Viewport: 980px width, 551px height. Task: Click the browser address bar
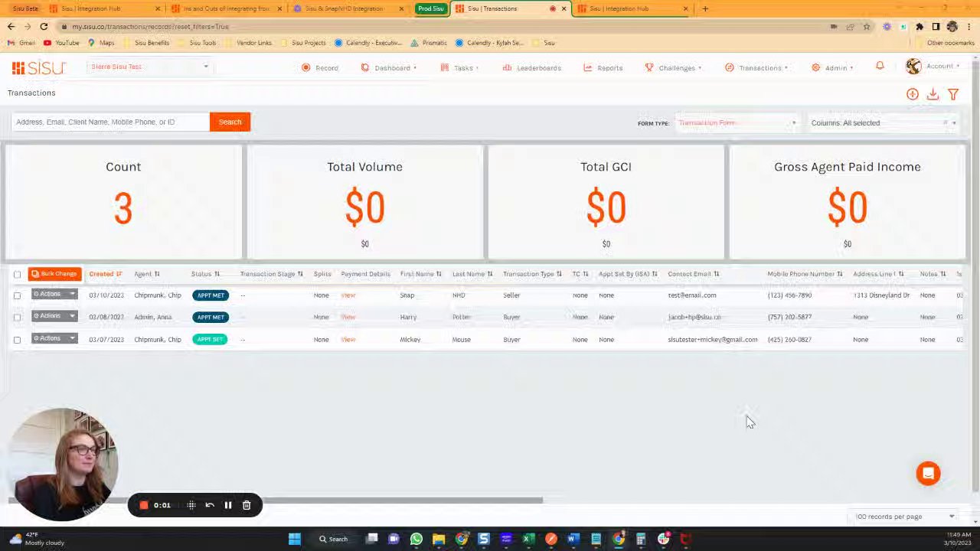(x=444, y=27)
